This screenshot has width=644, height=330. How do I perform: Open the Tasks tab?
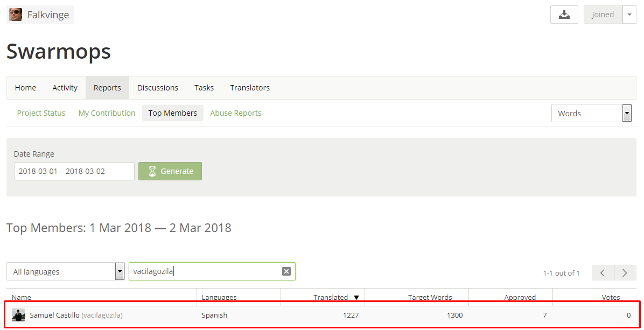point(204,87)
